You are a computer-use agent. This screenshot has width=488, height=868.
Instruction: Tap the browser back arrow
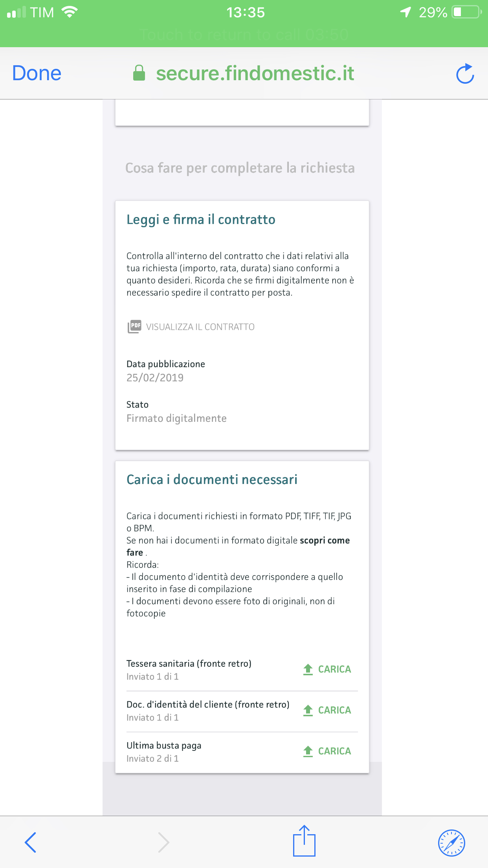pos(31,842)
